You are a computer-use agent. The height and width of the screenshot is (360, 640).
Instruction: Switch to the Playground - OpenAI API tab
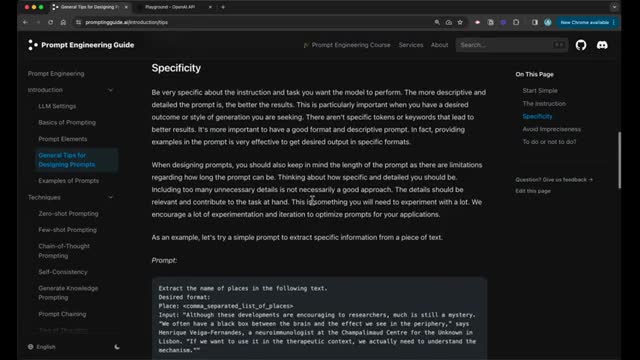click(x=174, y=7)
